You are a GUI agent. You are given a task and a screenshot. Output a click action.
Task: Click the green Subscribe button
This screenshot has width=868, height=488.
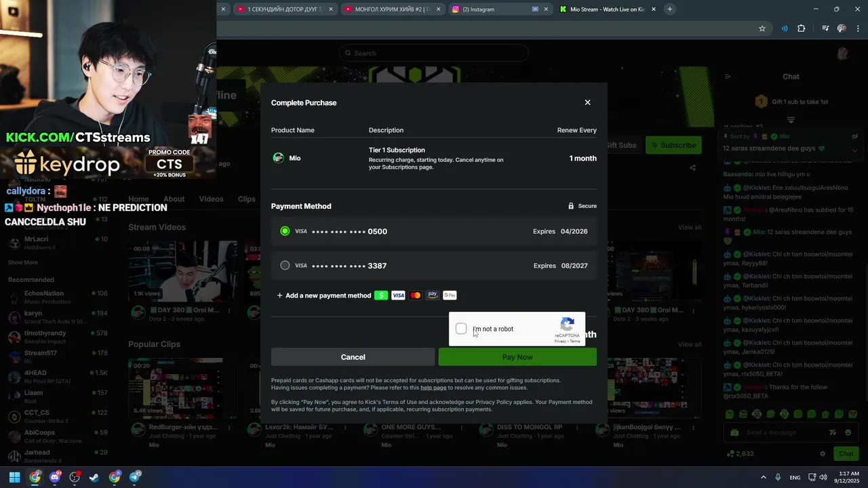(x=673, y=145)
